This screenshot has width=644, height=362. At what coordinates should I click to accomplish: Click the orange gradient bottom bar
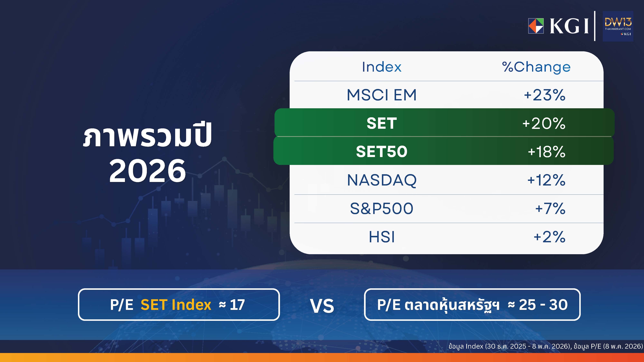click(322, 357)
